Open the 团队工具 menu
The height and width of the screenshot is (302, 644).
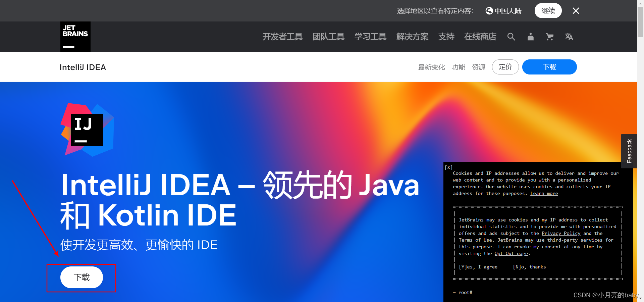[328, 37]
